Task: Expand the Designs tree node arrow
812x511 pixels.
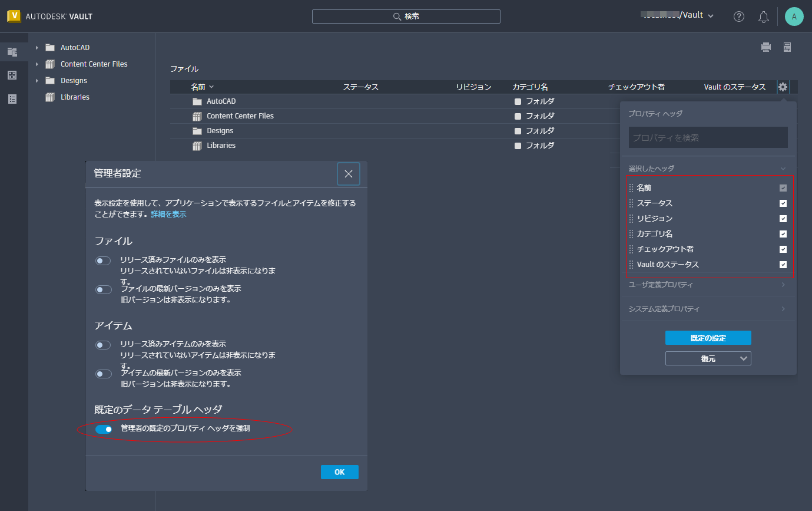Action: 37,81
